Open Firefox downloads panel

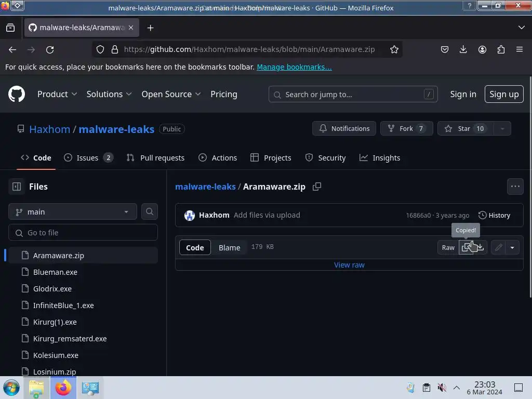463,49
